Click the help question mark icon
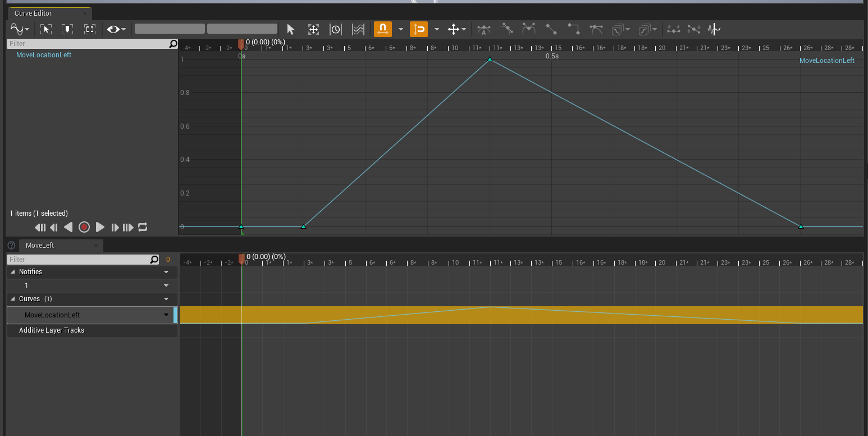Screen dimensions: 868x436 (11, 246)
